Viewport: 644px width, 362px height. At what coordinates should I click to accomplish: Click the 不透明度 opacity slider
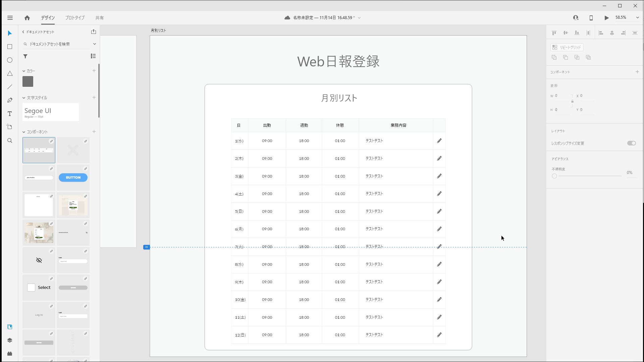587,176
